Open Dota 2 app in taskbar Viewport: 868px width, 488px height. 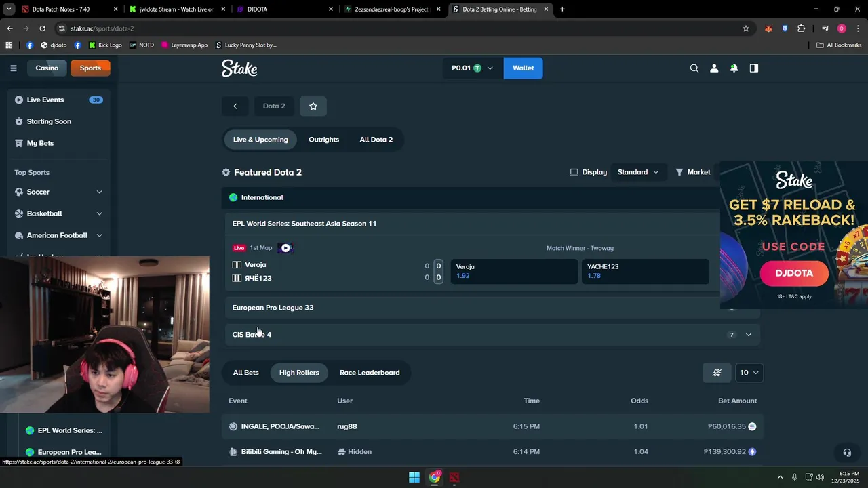pyautogui.click(x=454, y=477)
